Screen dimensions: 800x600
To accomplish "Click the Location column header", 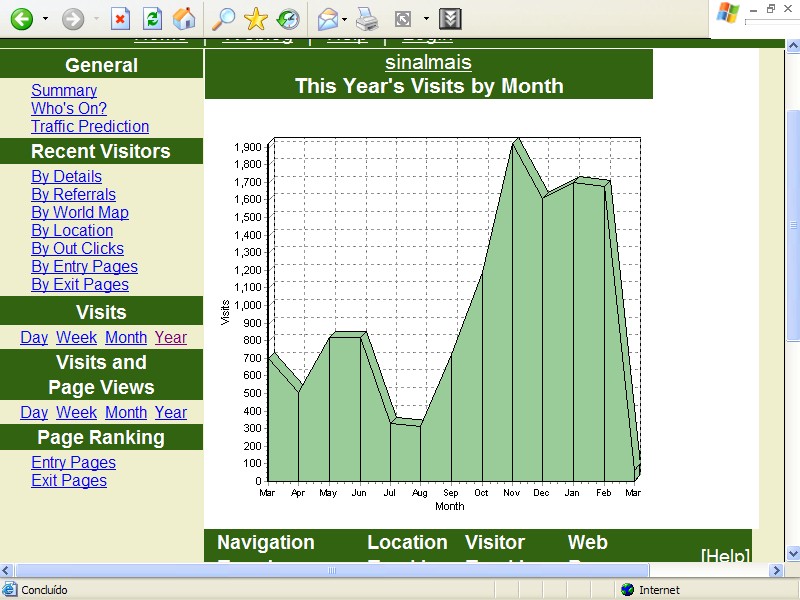I will pyautogui.click(x=407, y=542).
